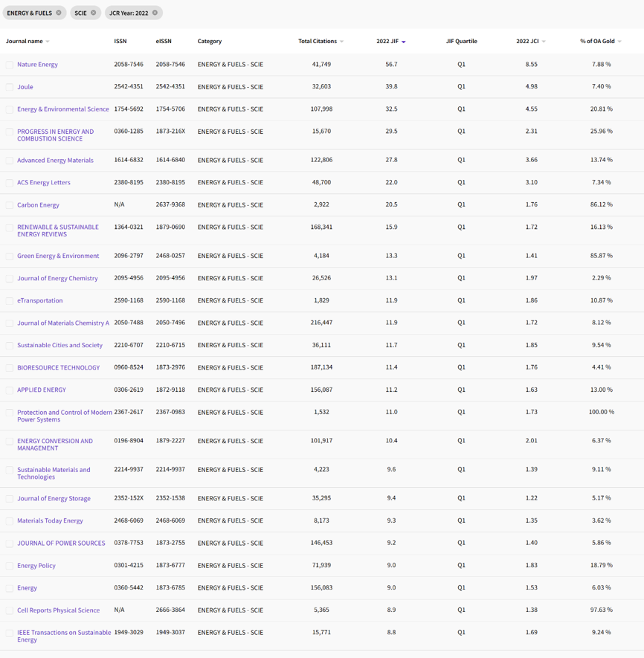Sort by Total Citations column arrow
This screenshot has width=644, height=658.
(x=341, y=42)
